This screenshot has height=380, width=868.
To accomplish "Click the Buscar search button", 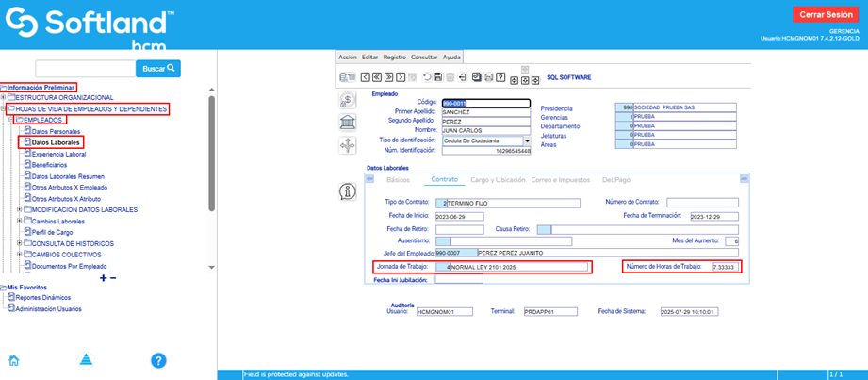I will pos(157,68).
